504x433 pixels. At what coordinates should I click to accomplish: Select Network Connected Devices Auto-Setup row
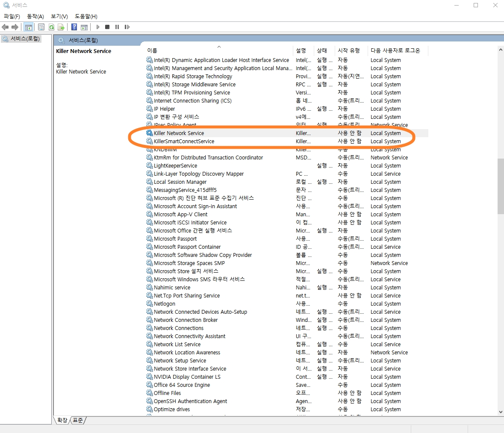tap(287, 312)
